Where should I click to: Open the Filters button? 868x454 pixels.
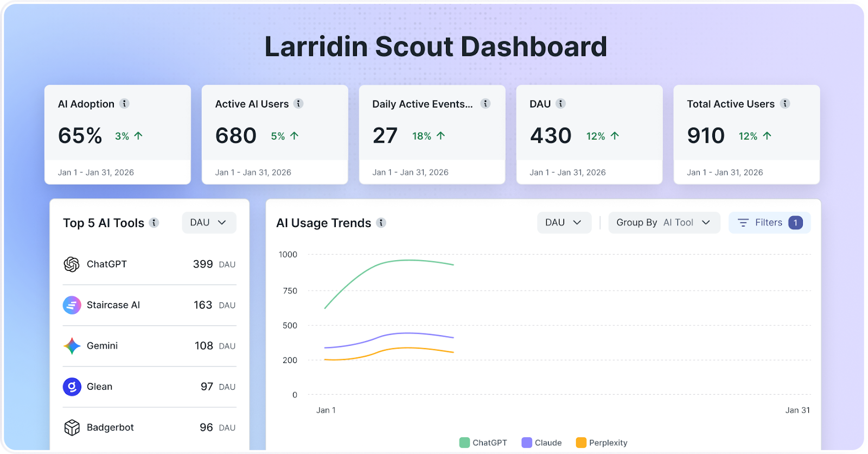[769, 223]
